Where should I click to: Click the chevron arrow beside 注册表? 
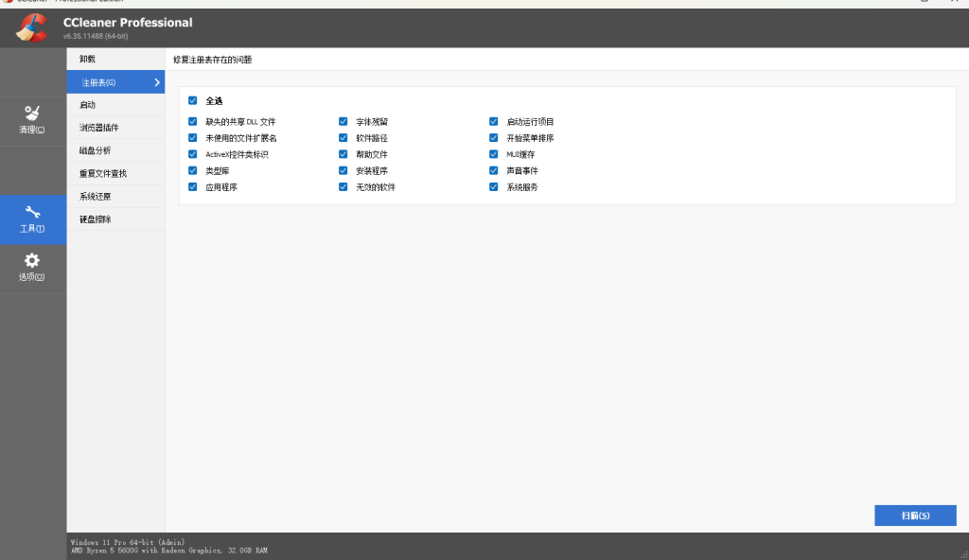coord(156,82)
